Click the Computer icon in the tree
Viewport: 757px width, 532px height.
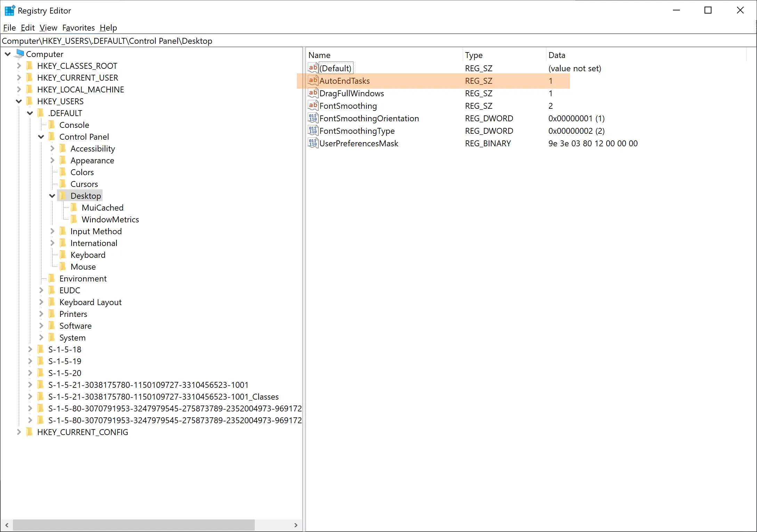point(20,54)
